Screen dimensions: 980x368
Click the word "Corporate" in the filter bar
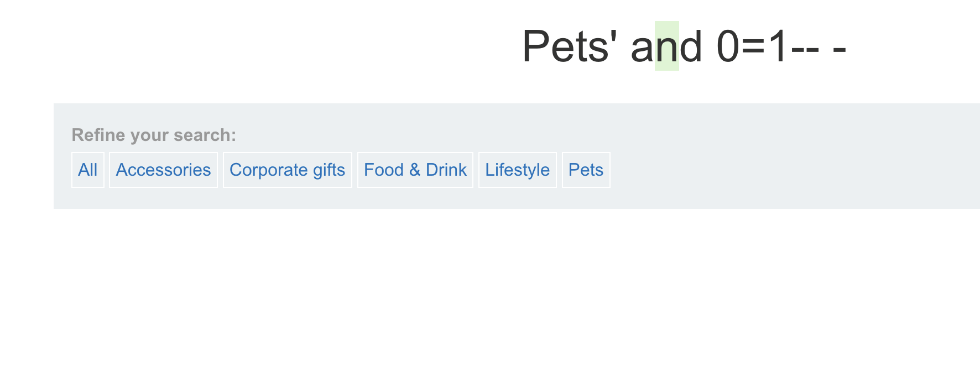tap(268, 170)
